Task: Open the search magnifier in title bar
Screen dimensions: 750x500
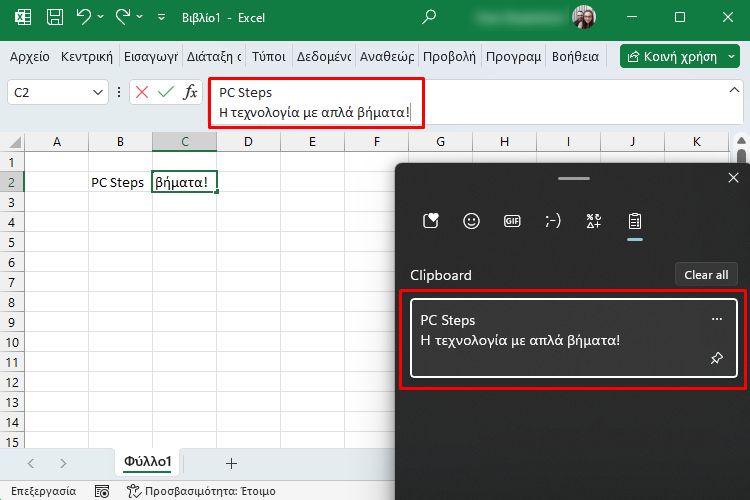Action: pos(429,17)
